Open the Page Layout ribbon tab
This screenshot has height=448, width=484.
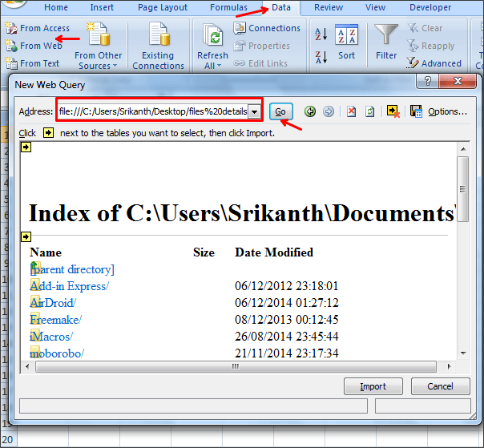(x=163, y=7)
